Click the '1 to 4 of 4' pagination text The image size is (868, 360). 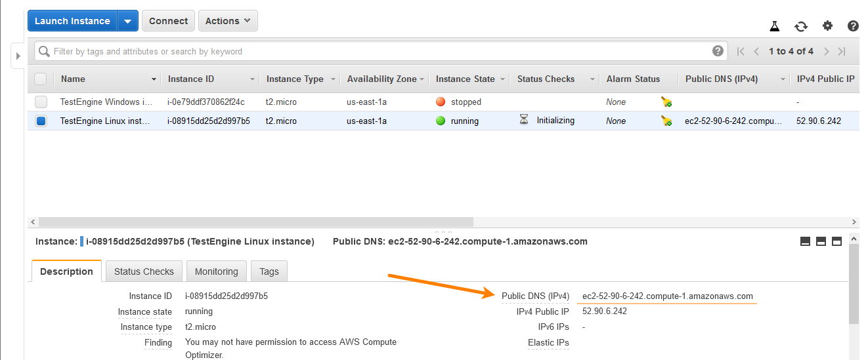pyautogui.click(x=791, y=51)
